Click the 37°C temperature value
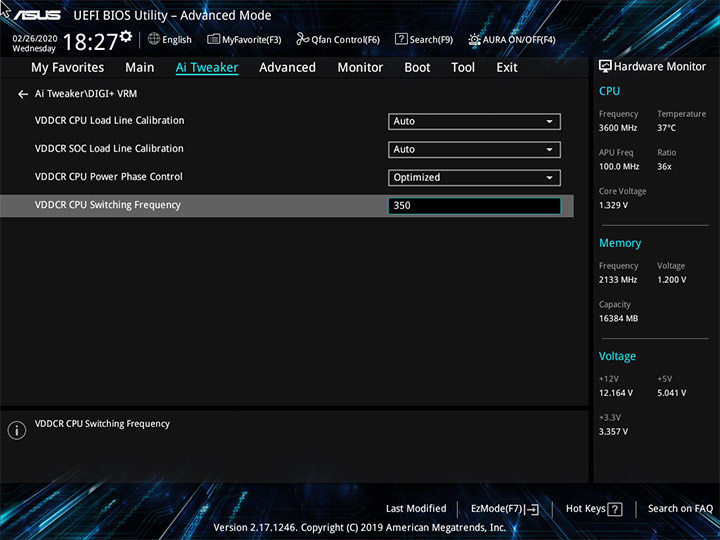 (x=666, y=128)
